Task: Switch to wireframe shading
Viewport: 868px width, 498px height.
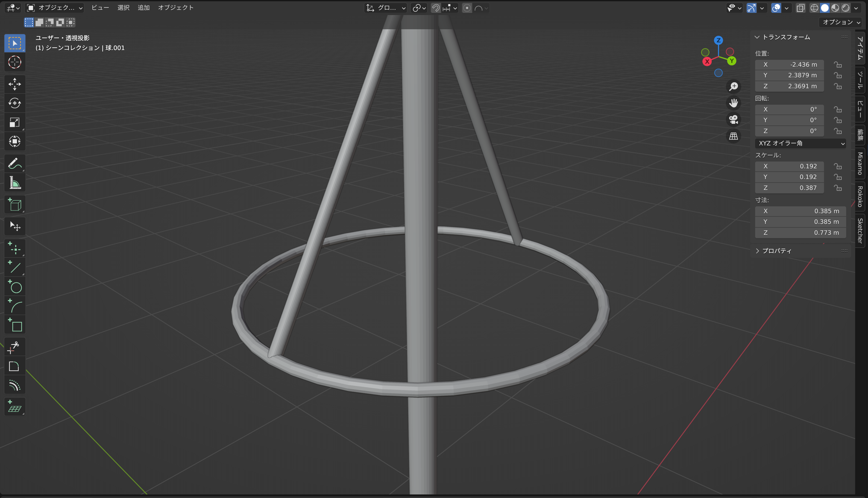Action: tap(814, 8)
